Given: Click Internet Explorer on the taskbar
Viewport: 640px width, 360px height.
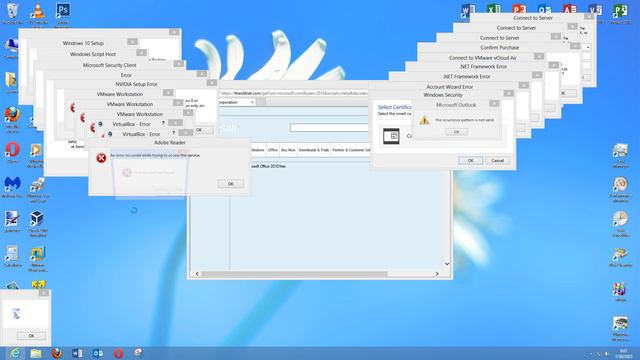Looking at the screenshot, I should point(15,353).
